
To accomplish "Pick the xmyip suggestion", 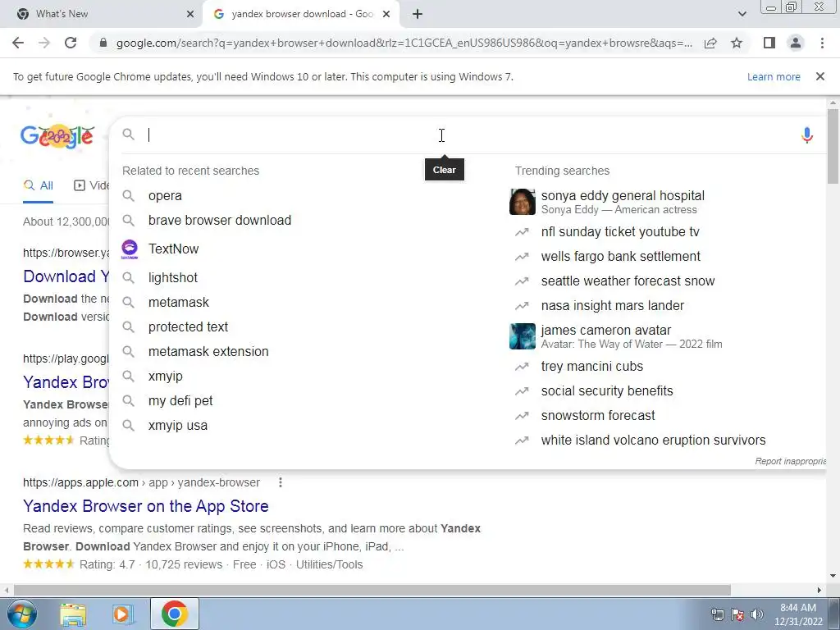I will (166, 376).
